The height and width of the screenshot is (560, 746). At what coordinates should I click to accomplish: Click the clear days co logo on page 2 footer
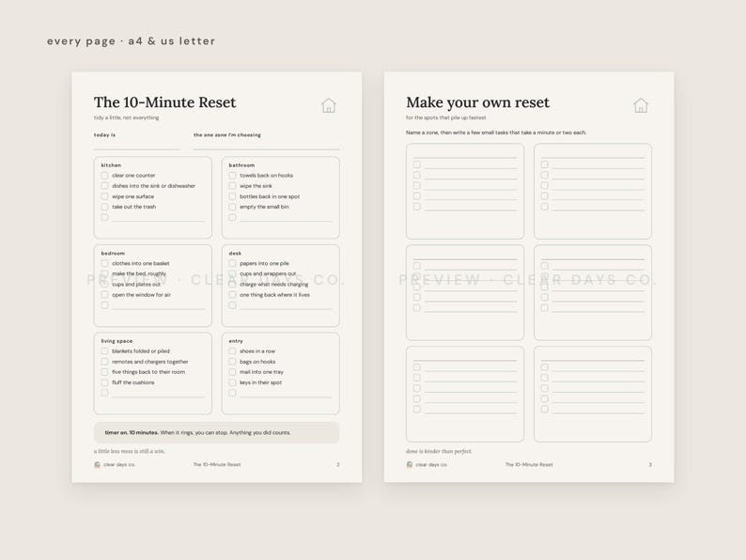tap(97, 464)
